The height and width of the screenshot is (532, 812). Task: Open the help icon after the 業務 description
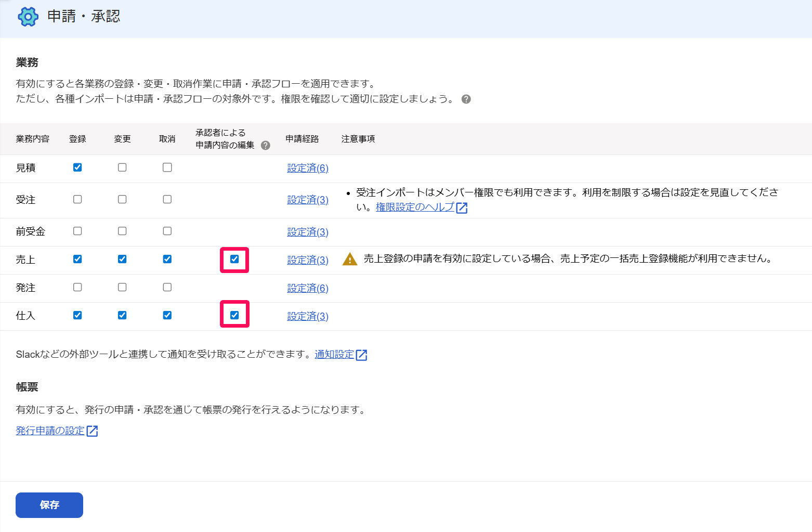466,99
